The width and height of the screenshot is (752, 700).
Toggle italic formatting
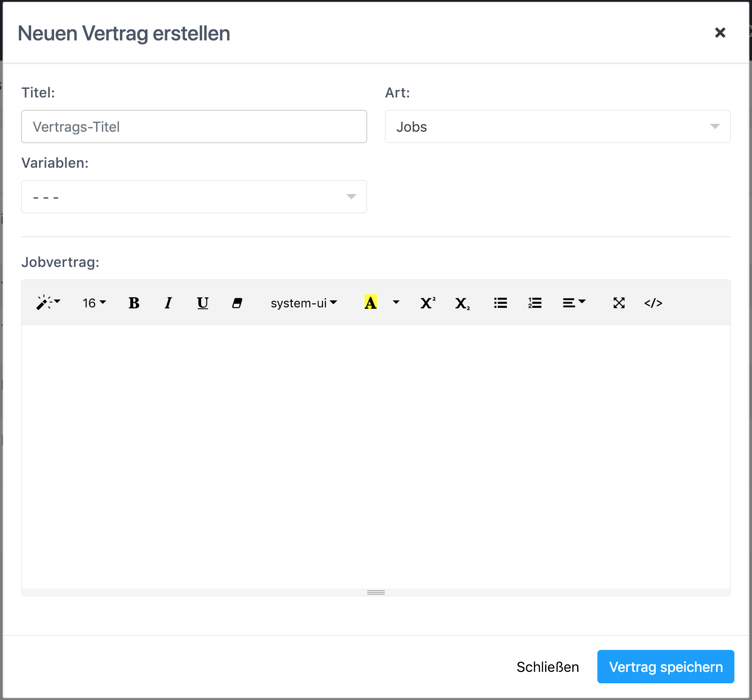click(168, 303)
